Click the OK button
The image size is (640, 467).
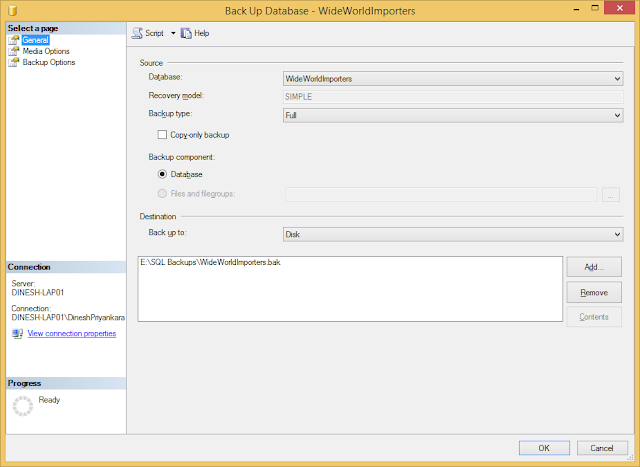[544, 448]
